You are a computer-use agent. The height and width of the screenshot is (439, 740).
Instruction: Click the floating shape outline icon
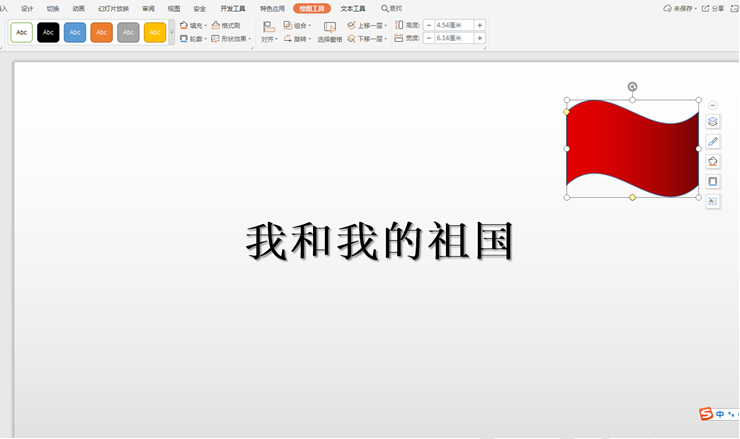tap(713, 181)
